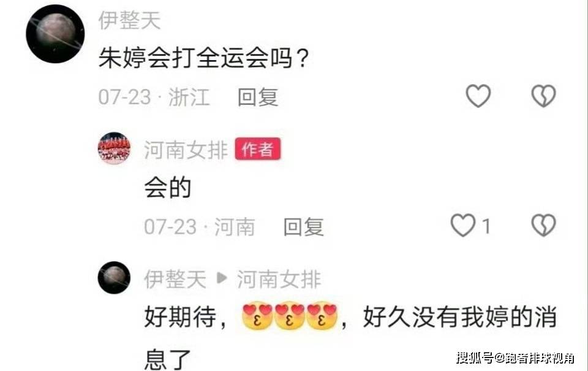Open 伊整天's planet avatar at top

point(55,34)
